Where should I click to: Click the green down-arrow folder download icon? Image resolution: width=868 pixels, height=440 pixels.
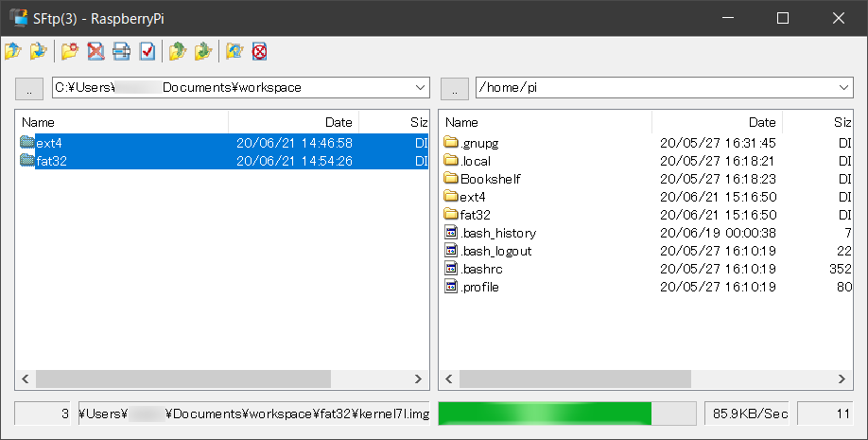click(x=203, y=51)
